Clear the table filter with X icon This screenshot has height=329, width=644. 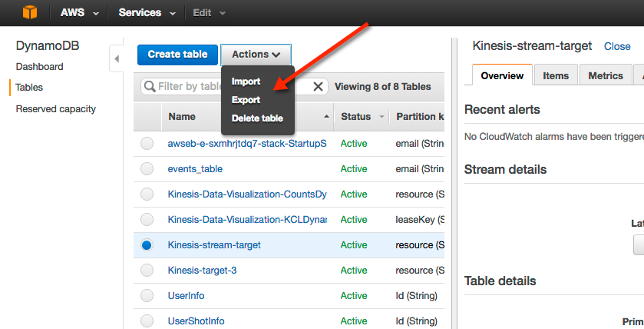click(318, 86)
